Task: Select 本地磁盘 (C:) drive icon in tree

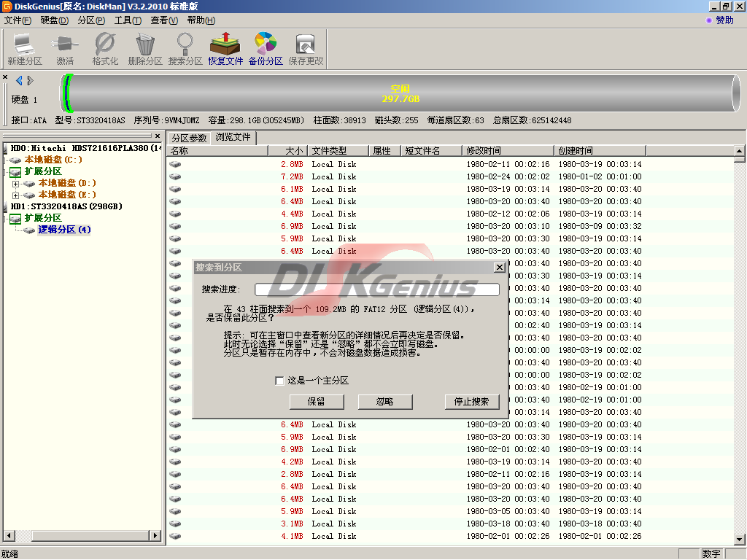Action: pyautogui.click(x=16, y=160)
